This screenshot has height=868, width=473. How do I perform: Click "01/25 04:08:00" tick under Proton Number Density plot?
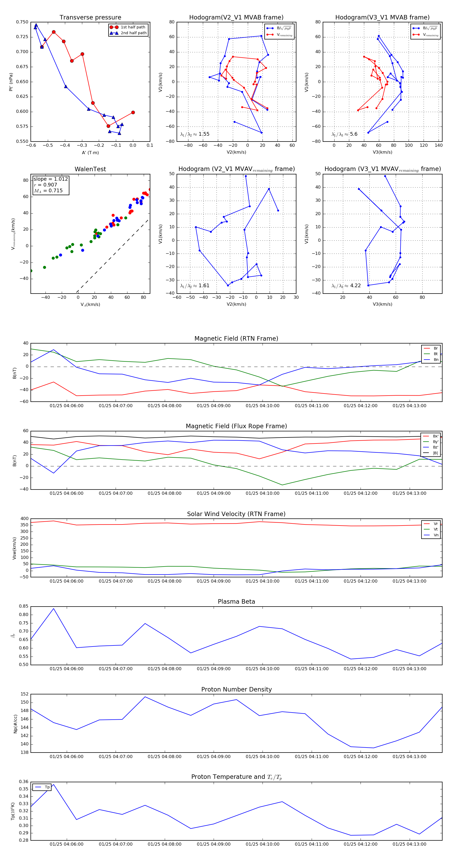164,756
